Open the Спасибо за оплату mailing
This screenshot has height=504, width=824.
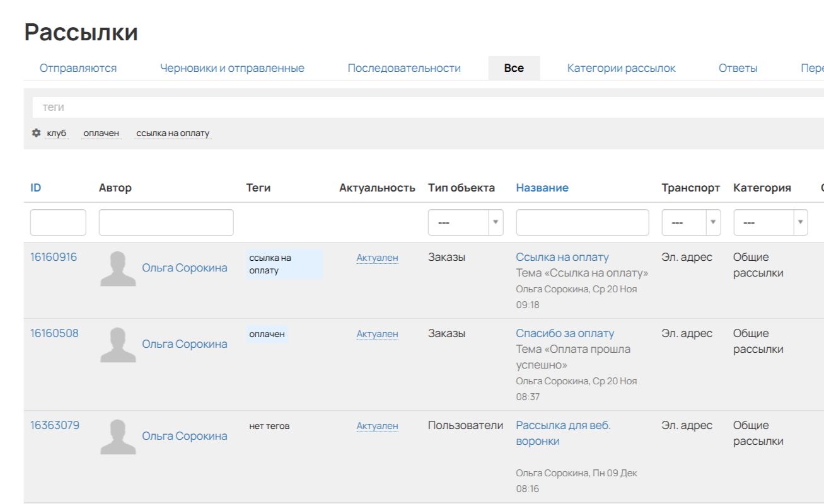[565, 333]
